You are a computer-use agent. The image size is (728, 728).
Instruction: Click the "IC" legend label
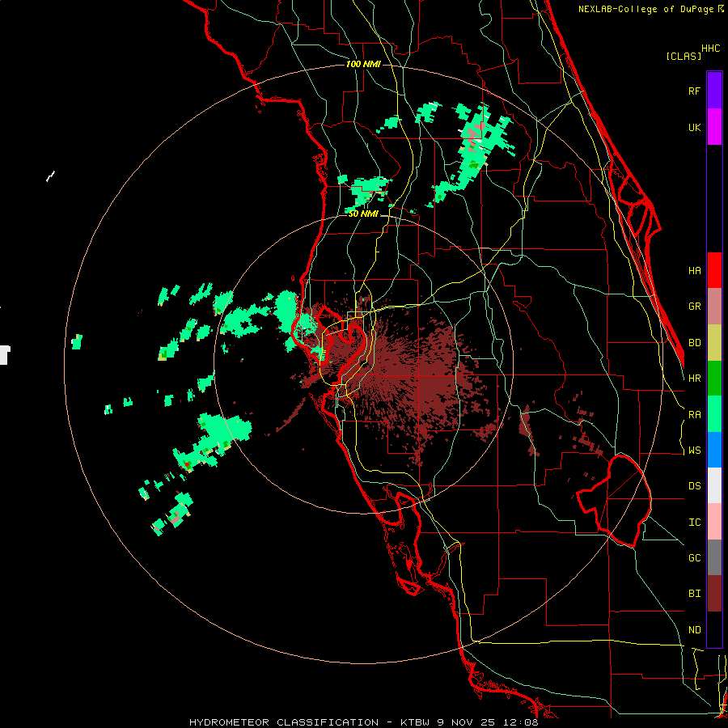point(694,523)
